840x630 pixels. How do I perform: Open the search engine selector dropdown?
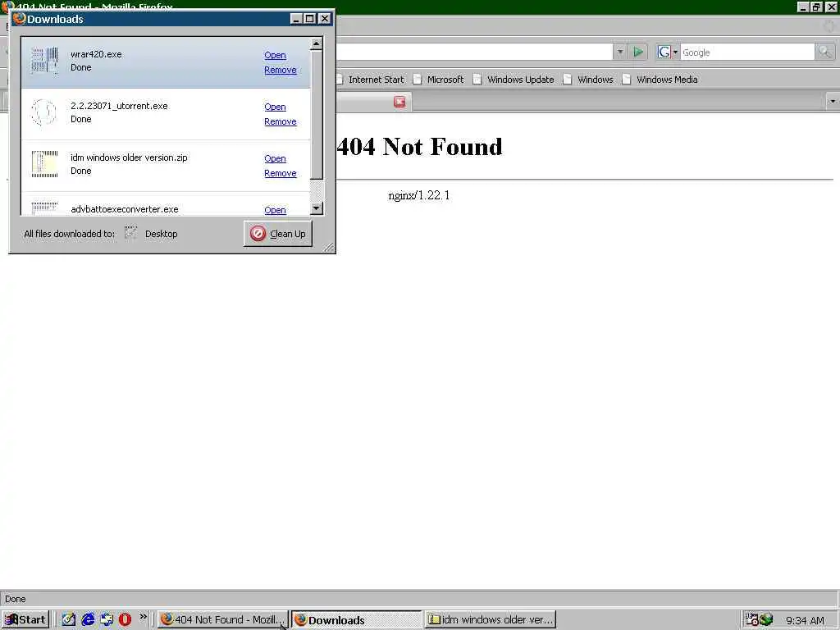[668, 52]
